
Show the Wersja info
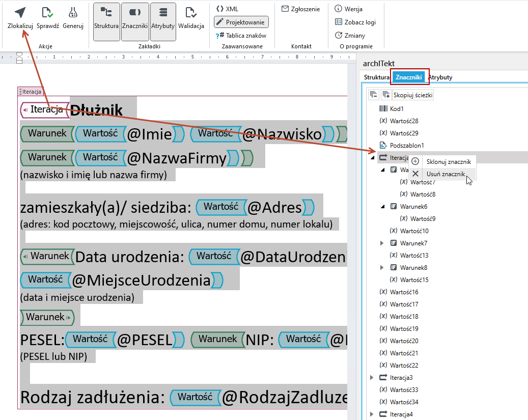pos(348,9)
